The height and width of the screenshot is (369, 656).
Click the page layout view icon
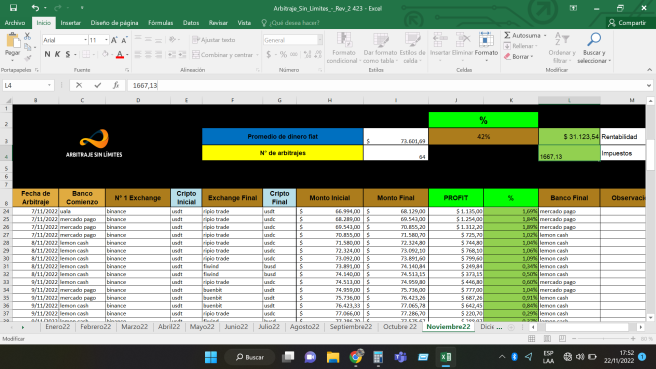(x=547, y=338)
